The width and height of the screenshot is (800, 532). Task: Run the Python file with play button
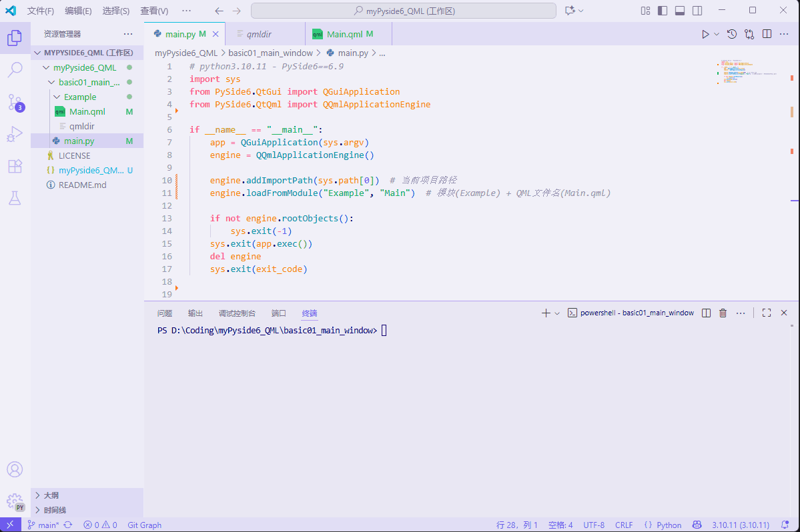(x=705, y=34)
